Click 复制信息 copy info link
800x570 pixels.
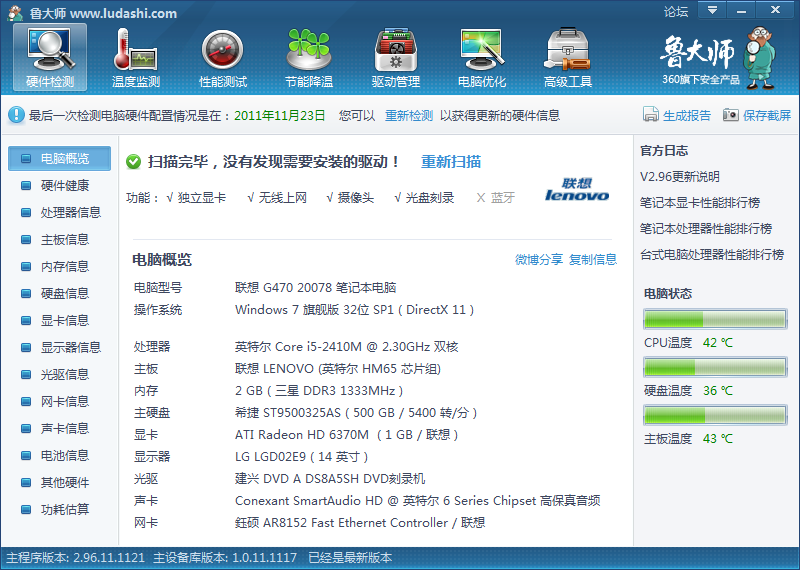coord(593,260)
